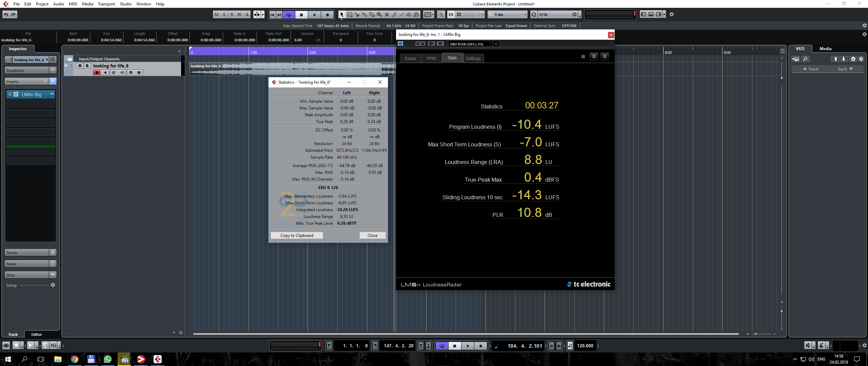
Task: Open the Cubase taskbar icon
Action: click(x=158, y=359)
